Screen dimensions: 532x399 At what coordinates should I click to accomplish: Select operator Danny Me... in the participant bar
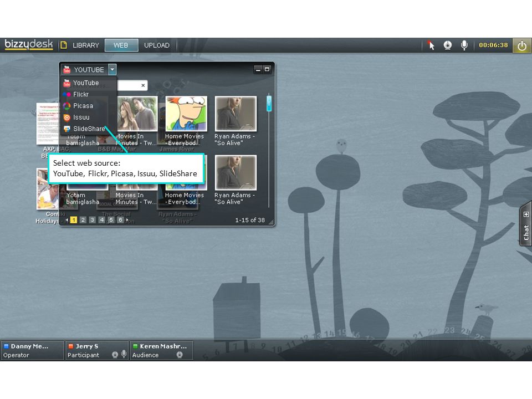pos(32,350)
